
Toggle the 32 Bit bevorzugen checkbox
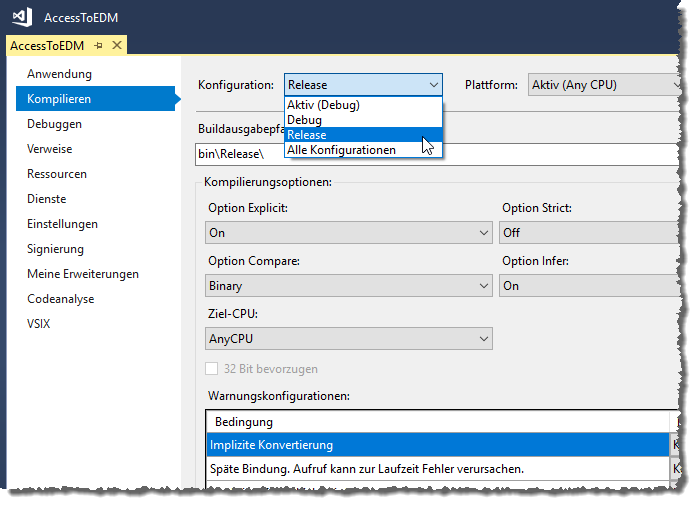tap(212, 368)
